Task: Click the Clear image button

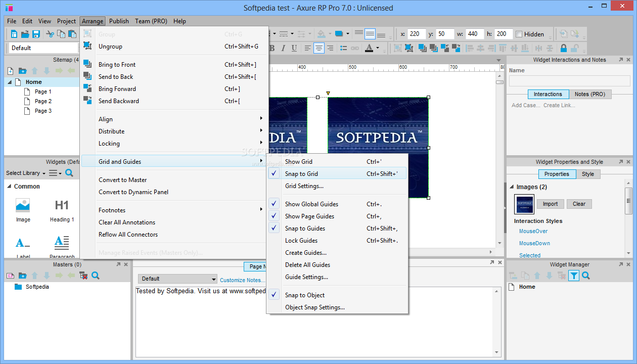Action: 579,204
